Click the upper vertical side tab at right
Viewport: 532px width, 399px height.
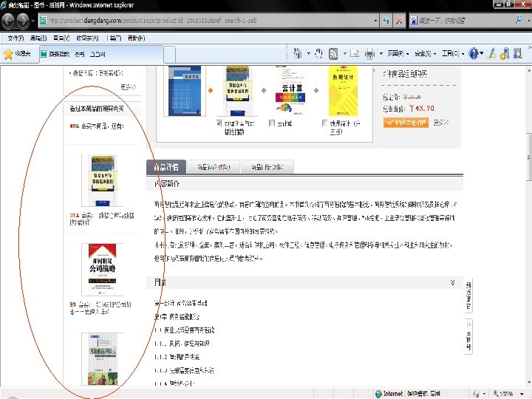[x=468, y=296]
